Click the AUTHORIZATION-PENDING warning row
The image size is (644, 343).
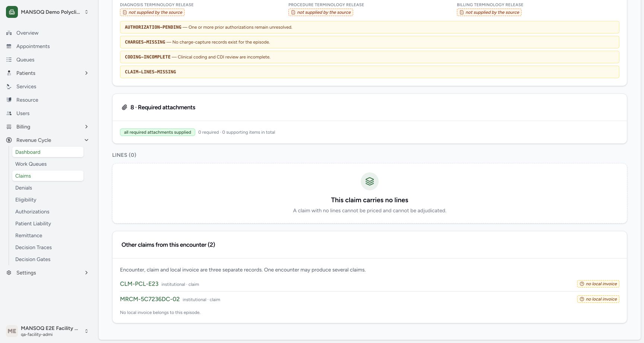pos(370,27)
